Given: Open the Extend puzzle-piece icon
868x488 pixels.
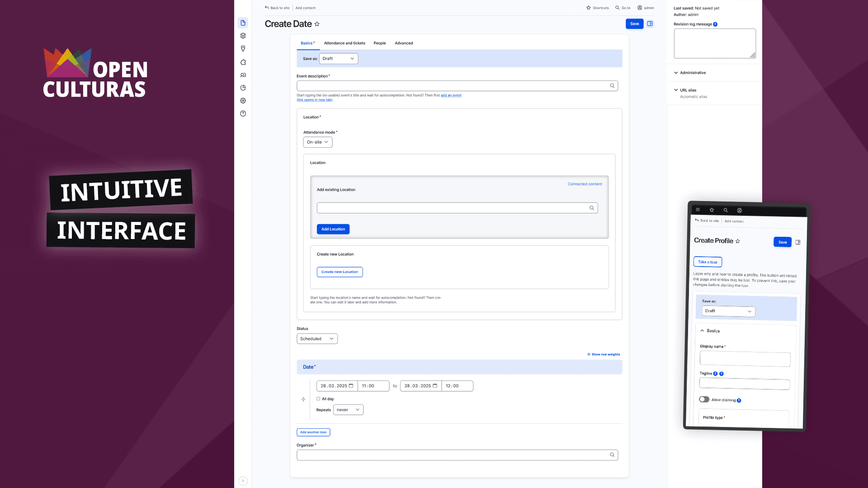Looking at the screenshot, I should click(243, 62).
